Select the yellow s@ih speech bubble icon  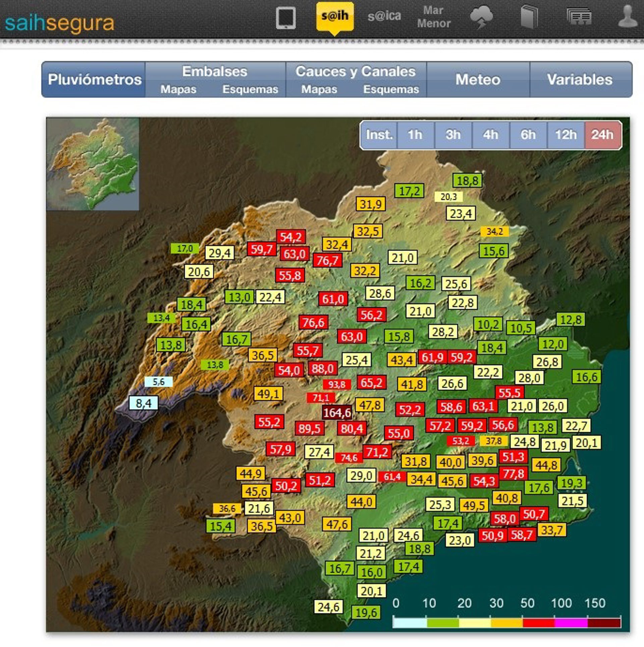click(334, 17)
